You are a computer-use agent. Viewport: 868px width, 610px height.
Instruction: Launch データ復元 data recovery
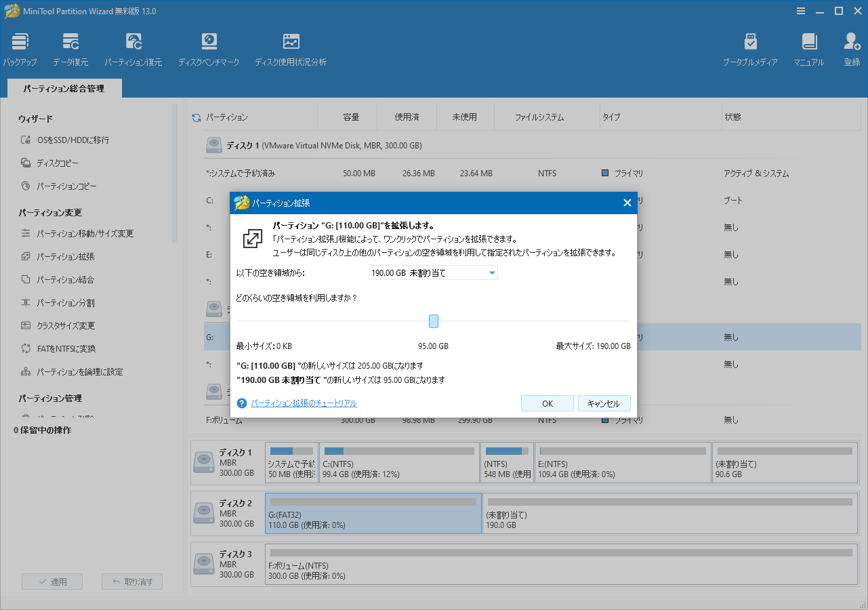70,47
